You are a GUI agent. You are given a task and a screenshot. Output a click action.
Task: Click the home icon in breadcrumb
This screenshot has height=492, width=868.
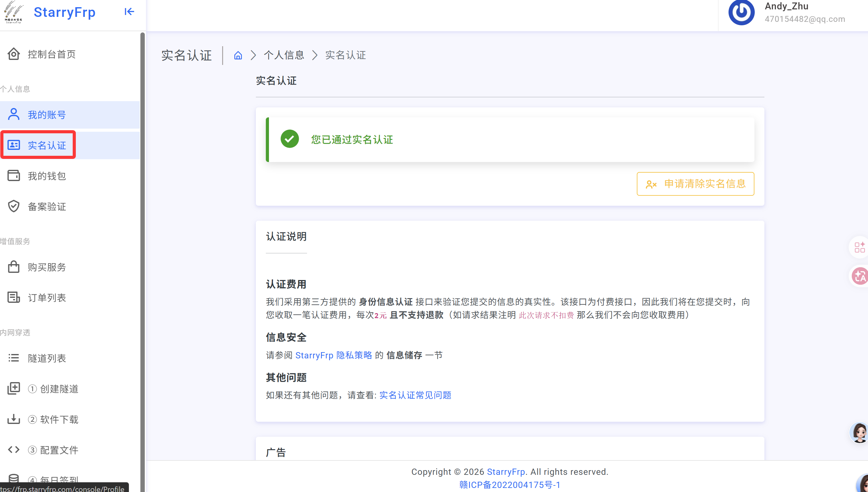[x=238, y=55]
